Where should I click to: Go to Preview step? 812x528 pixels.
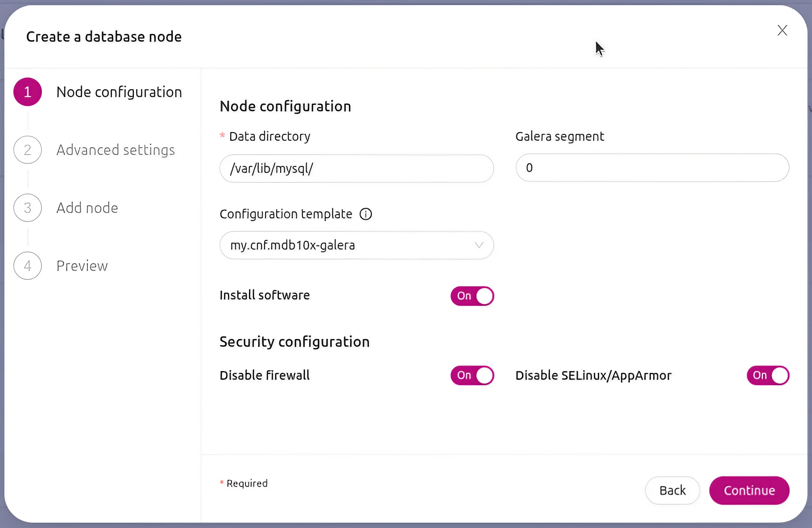pyautogui.click(x=82, y=266)
